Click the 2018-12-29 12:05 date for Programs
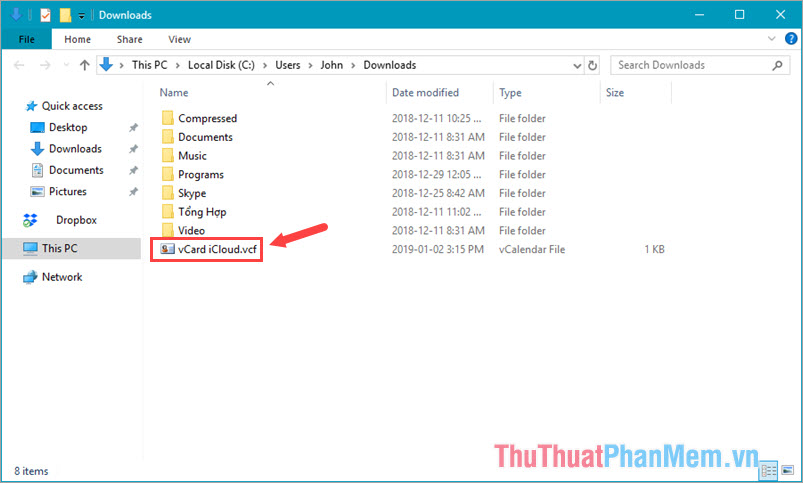 click(x=436, y=175)
